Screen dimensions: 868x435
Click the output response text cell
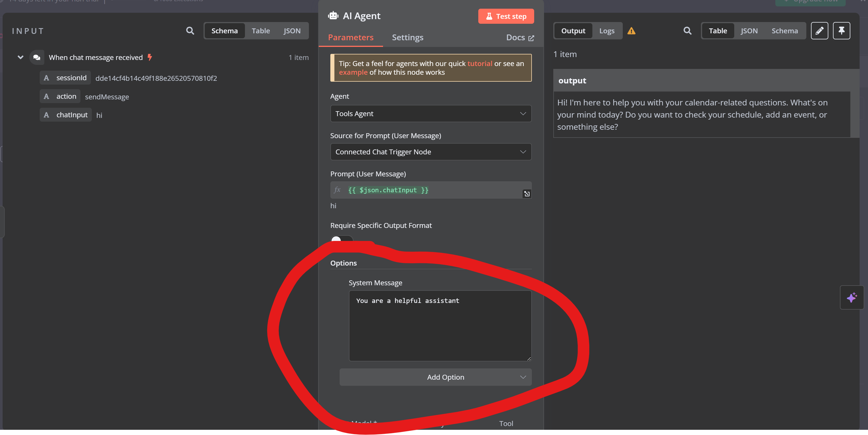702,115
